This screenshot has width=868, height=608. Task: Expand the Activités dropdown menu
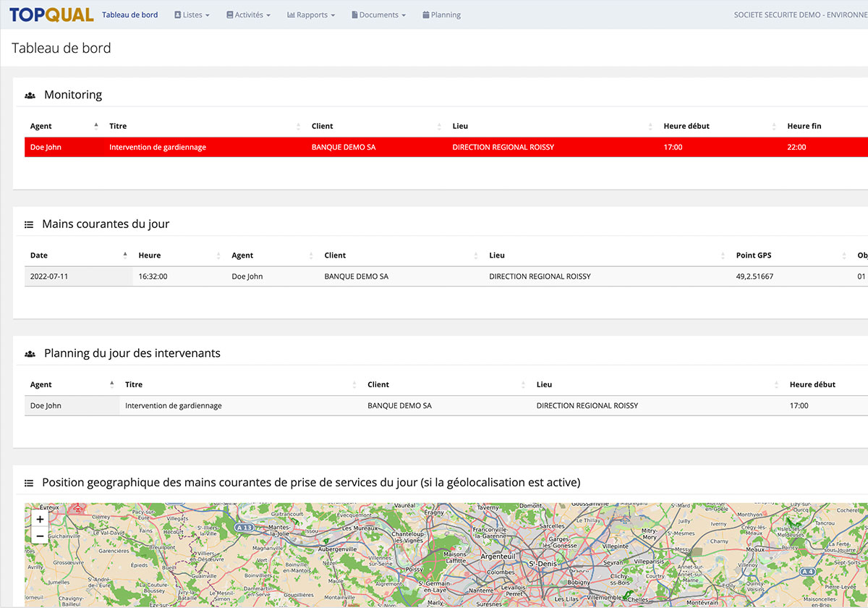(x=248, y=15)
